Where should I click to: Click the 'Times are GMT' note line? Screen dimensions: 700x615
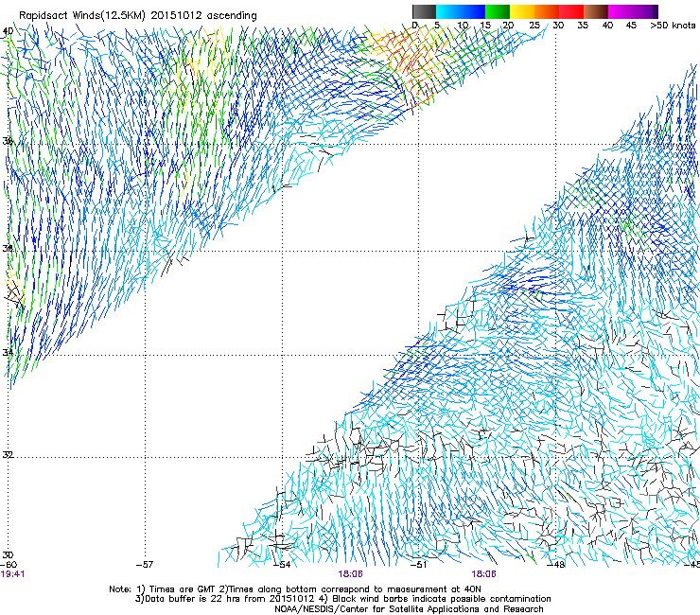[295, 589]
